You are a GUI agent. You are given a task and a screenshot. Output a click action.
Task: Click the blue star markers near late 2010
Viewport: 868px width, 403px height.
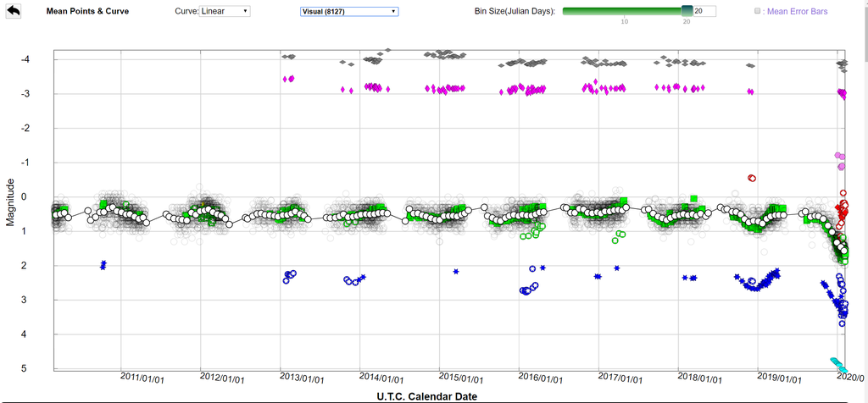(x=103, y=265)
